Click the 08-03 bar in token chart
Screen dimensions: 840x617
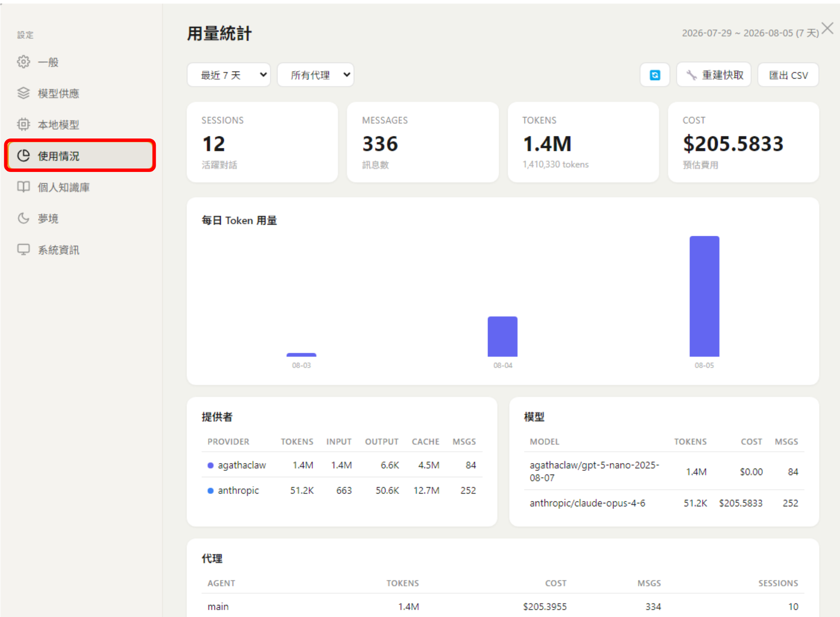(301, 355)
